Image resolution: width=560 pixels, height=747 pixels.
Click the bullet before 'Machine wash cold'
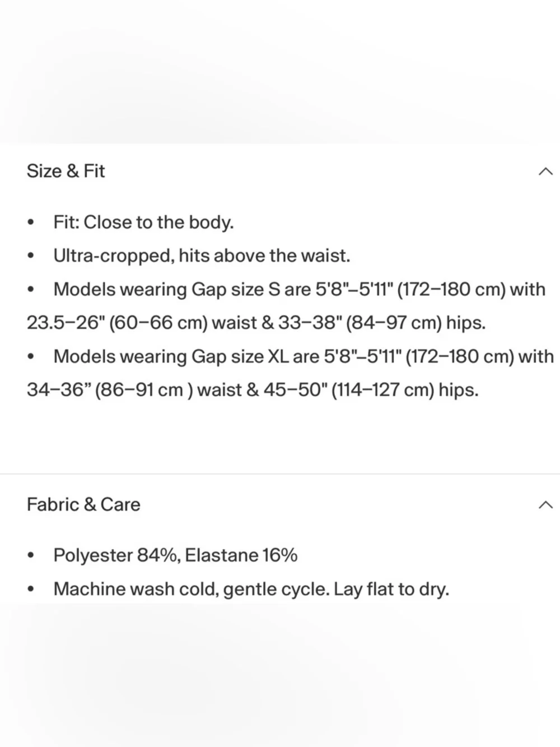31,590
